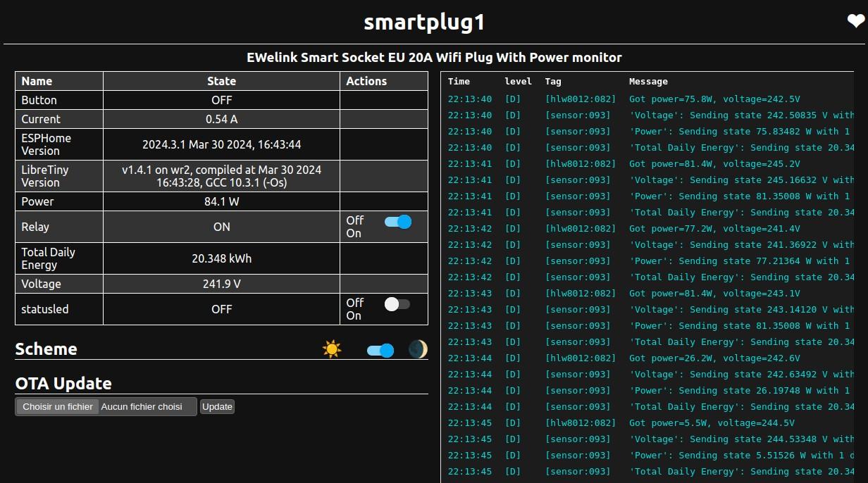Click log 'Voltage' sending state 244.53348
Image resolution: width=868 pixels, height=483 pixels.
pos(742,439)
